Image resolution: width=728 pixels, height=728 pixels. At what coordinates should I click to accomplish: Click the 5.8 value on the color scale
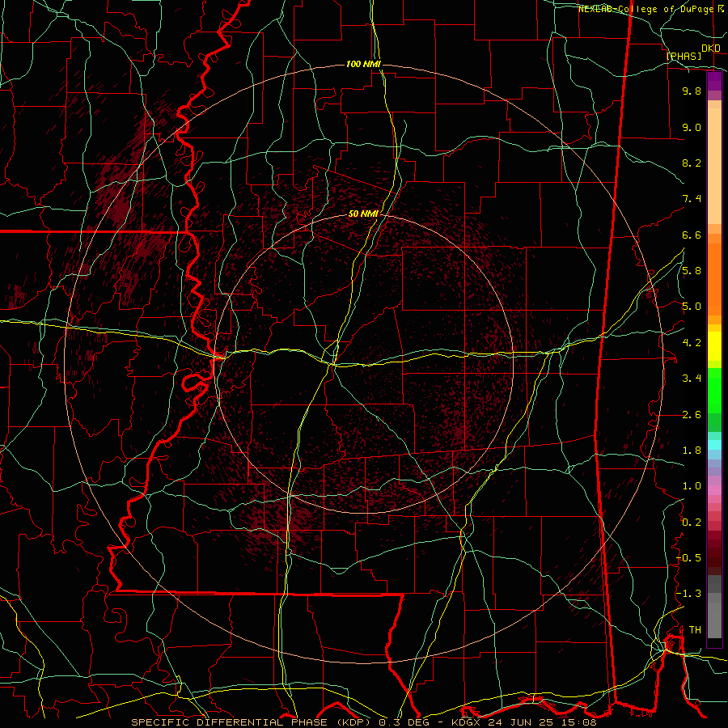tap(692, 271)
